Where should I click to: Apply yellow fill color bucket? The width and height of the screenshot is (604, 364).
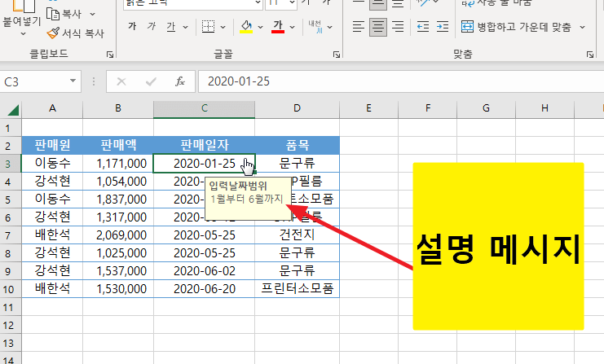[246, 27]
